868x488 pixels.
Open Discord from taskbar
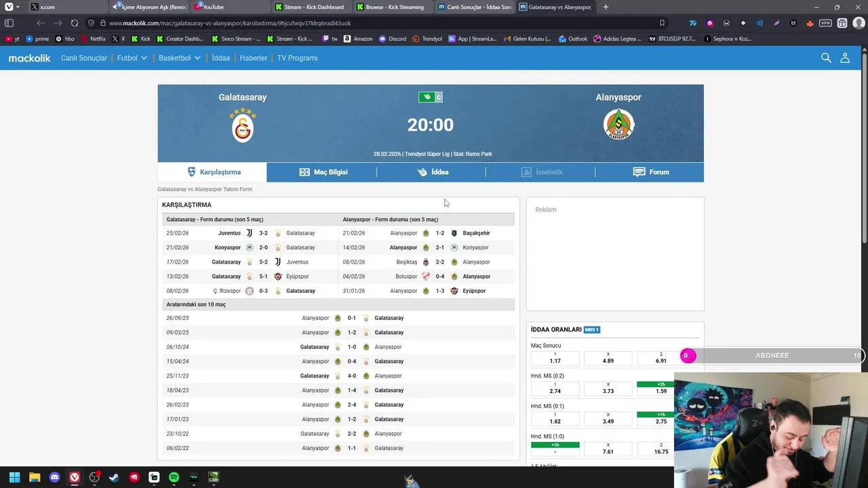point(54,477)
